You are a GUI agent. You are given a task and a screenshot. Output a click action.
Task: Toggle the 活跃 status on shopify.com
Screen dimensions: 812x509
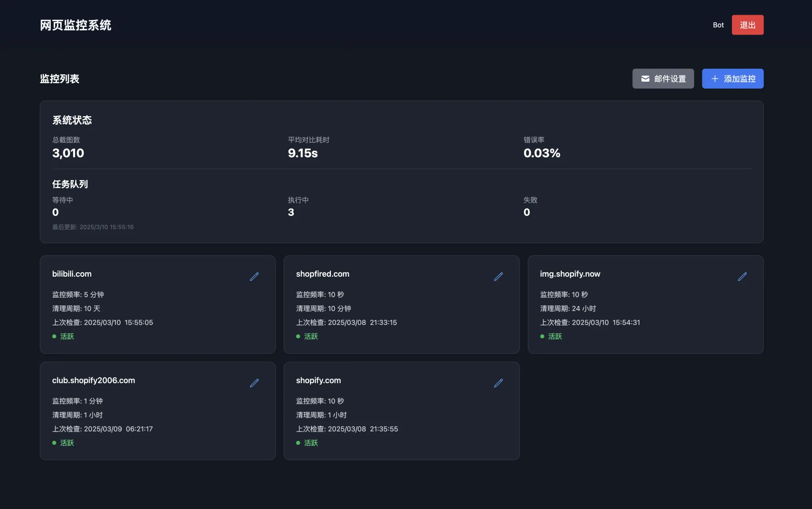point(311,443)
